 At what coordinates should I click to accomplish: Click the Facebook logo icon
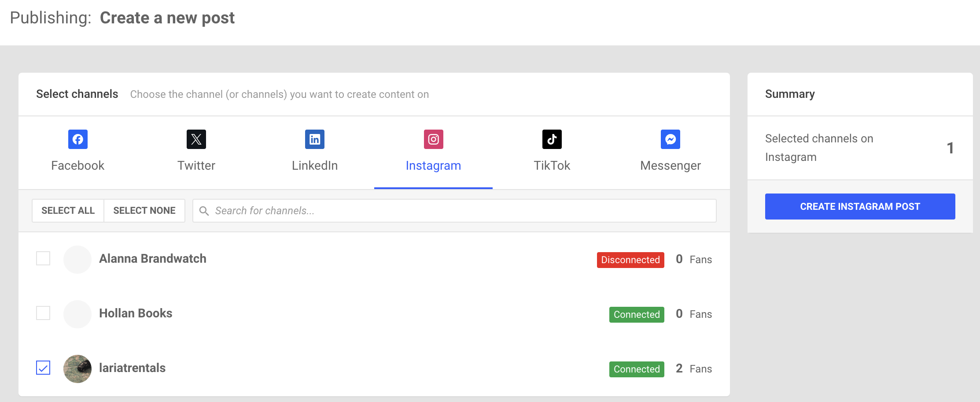pyautogui.click(x=78, y=139)
